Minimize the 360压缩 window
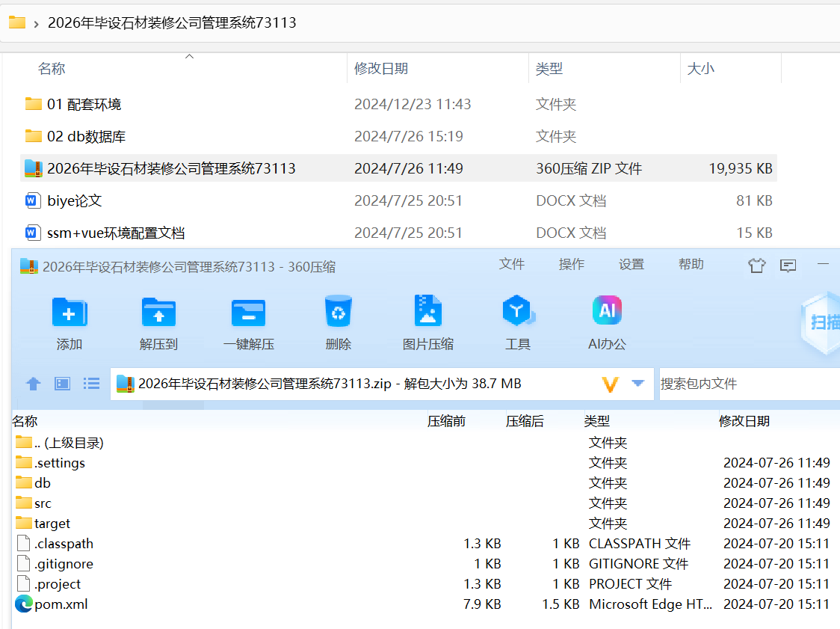This screenshot has width=840, height=629. click(x=824, y=264)
